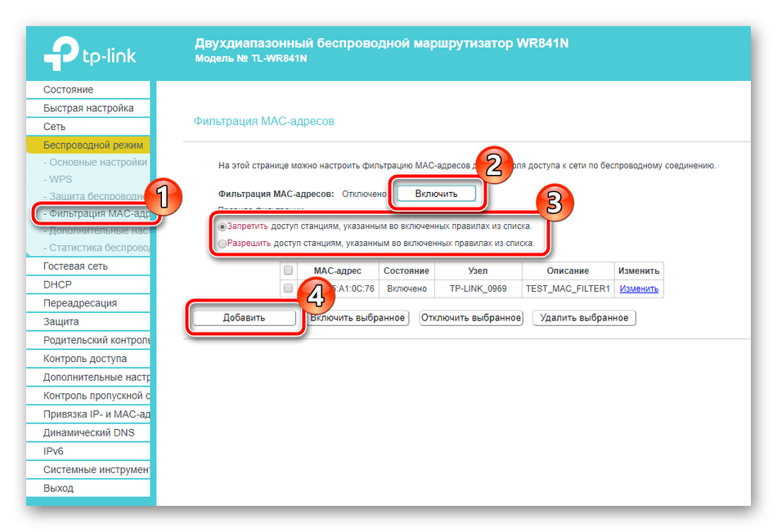Click 'Отключить выбранное' button
The image size is (777, 532).
pos(471,318)
